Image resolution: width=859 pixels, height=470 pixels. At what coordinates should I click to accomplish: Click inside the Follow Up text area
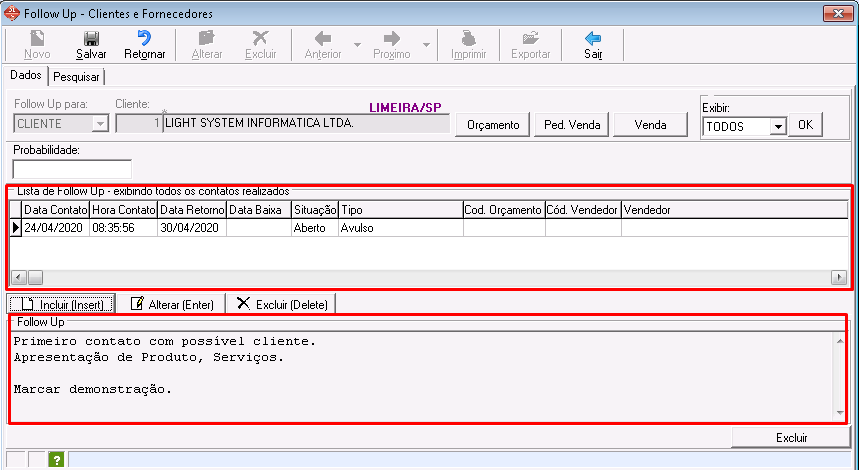tap(422, 375)
